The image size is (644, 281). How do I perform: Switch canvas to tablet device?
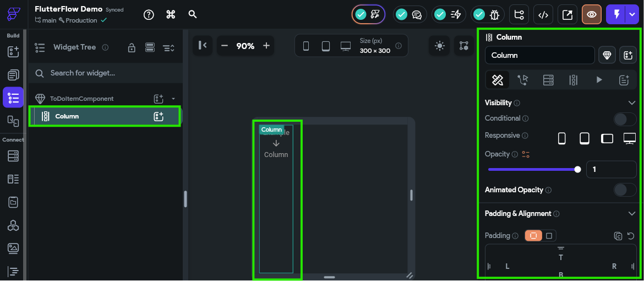click(326, 46)
